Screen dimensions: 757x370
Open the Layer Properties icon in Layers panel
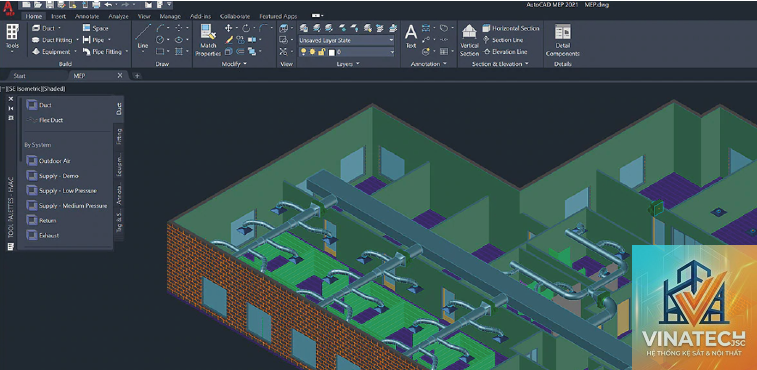tap(304, 28)
